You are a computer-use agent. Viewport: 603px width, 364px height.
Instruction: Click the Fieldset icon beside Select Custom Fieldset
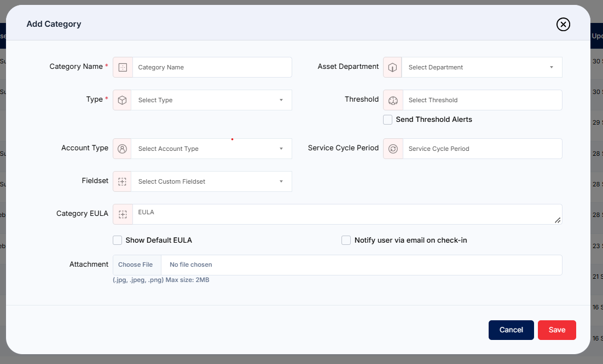tap(122, 181)
